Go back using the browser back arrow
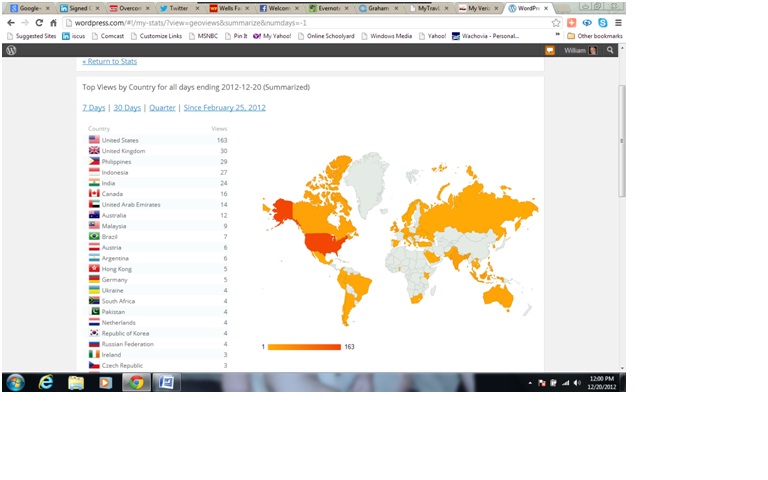The width and height of the screenshot is (768, 480). pos(11,22)
